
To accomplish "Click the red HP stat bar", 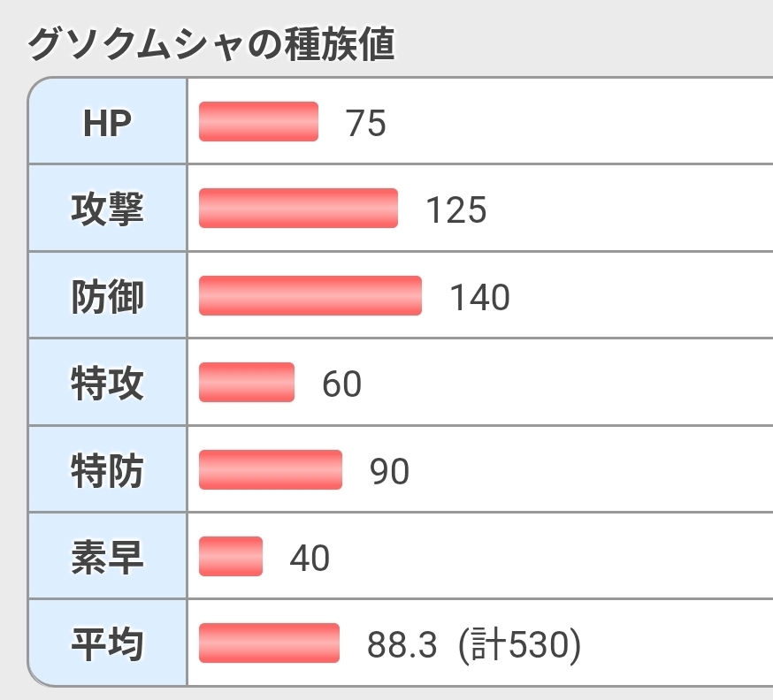I will click(258, 122).
